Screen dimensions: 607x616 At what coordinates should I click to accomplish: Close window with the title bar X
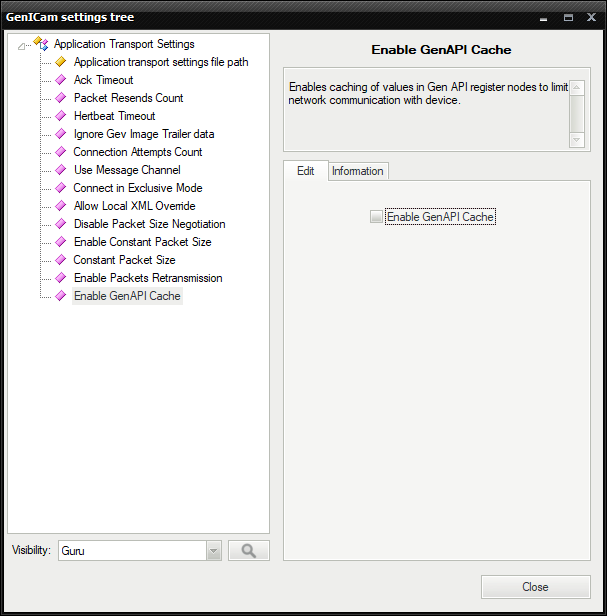tap(591, 17)
